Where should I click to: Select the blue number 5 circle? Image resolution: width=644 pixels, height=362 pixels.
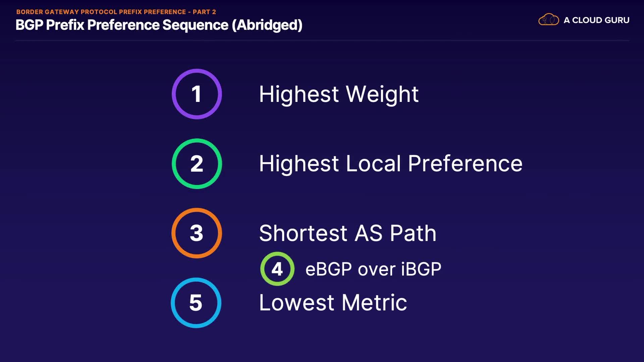(x=196, y=303)
